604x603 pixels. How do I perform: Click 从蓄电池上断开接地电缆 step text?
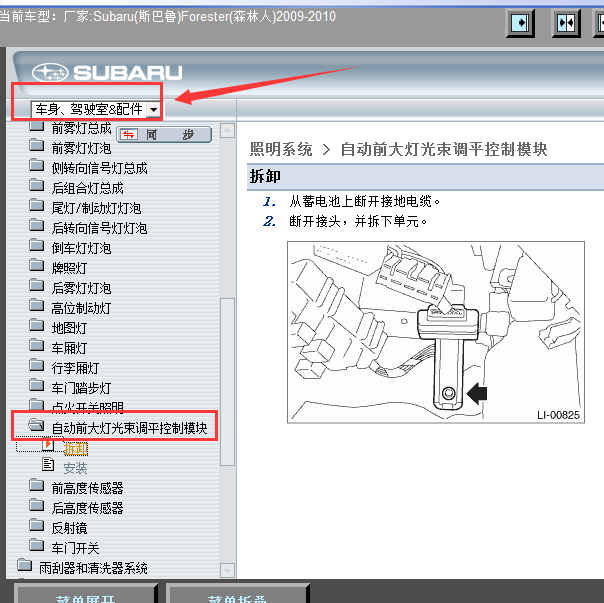pyautogui.click(x=364, y=201)
